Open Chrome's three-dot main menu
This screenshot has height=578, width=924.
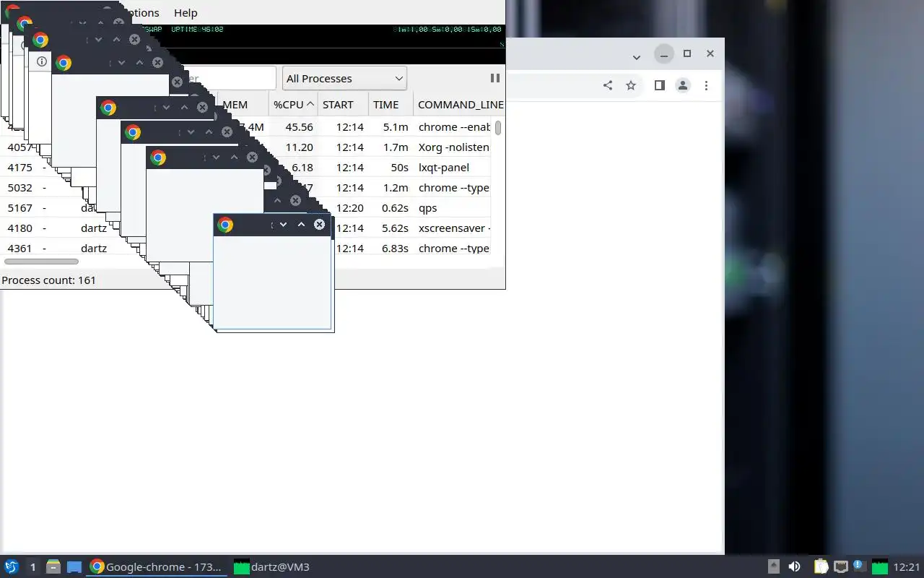click(706, 85)
